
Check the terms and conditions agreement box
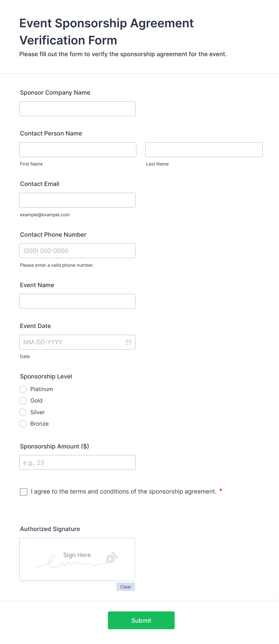click(x=23, y=491)
